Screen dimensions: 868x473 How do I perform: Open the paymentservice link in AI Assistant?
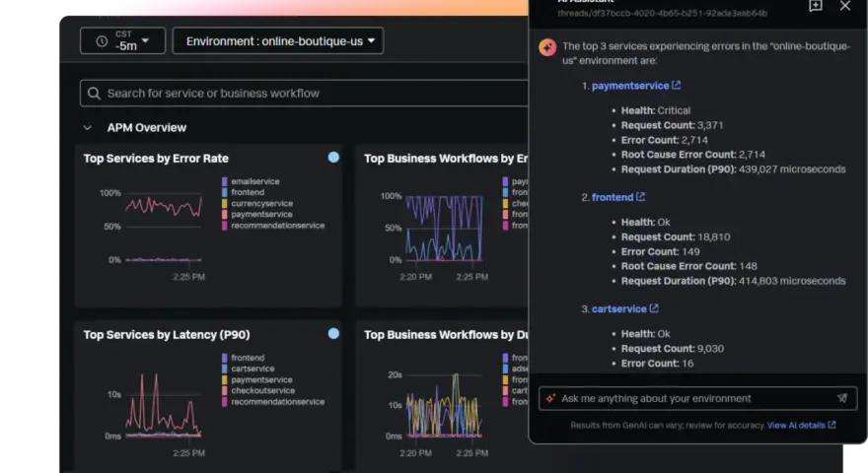(x=630, y=86)
